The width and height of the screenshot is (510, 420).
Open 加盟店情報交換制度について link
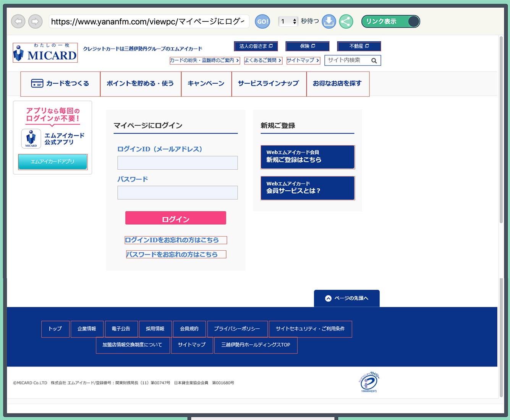click(x=133, y=345)
